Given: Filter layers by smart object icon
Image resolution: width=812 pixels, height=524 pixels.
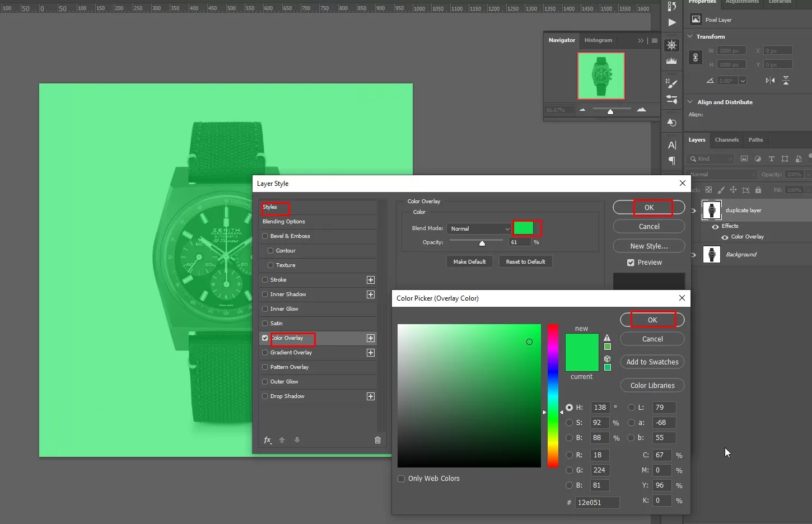Looking at the screenshot, I should coord(799,159).
